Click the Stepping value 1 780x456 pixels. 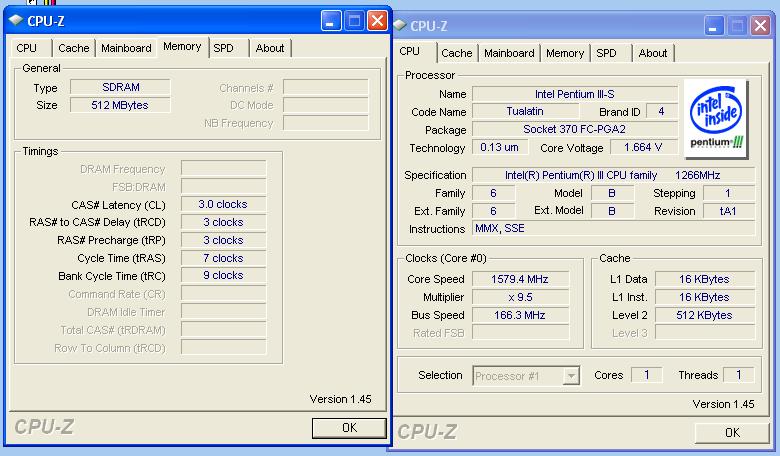click(x=729, y=193)
